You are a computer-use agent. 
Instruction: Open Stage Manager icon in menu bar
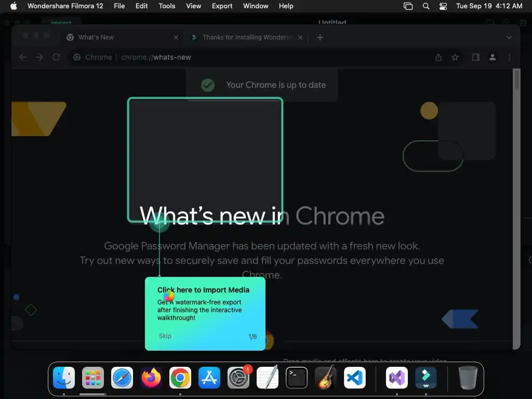408,6
